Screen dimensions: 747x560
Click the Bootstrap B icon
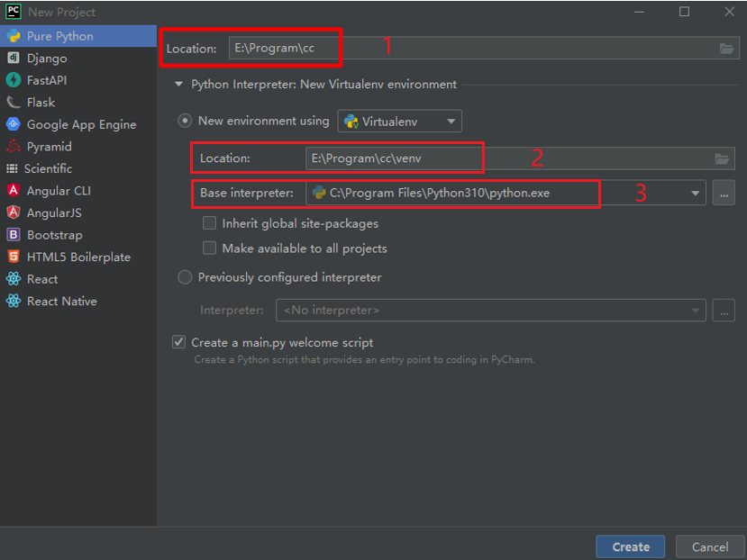click(x=14, y=235)
